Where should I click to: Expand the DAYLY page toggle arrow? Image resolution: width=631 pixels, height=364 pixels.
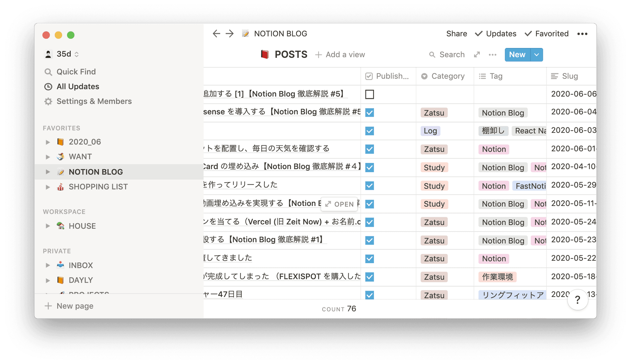[48, 280]
